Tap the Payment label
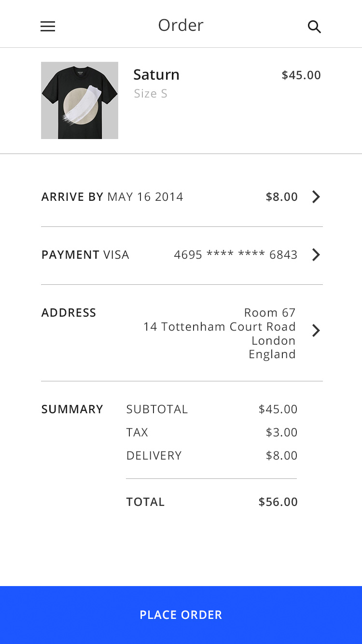Image resolution: width=362 pixels, height=644 pixels. [x=70, y=255]
